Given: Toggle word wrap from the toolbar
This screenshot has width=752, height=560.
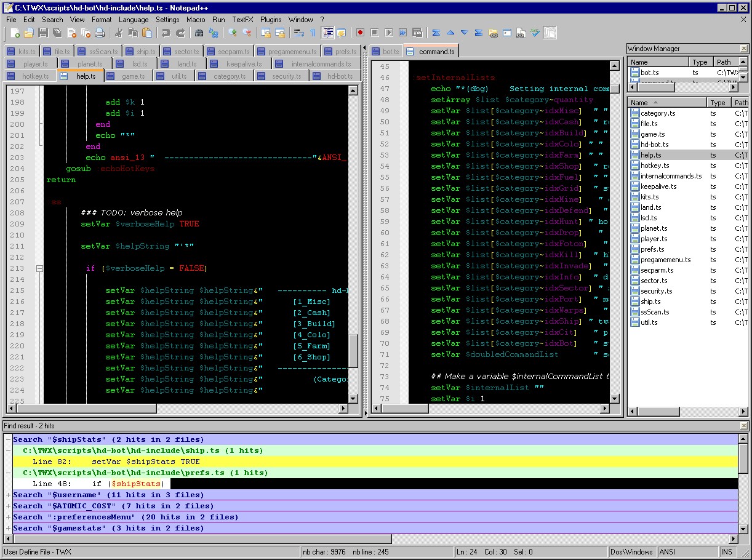Looking at the screenshot, I should pyautogui.click(x=300, y=34).
